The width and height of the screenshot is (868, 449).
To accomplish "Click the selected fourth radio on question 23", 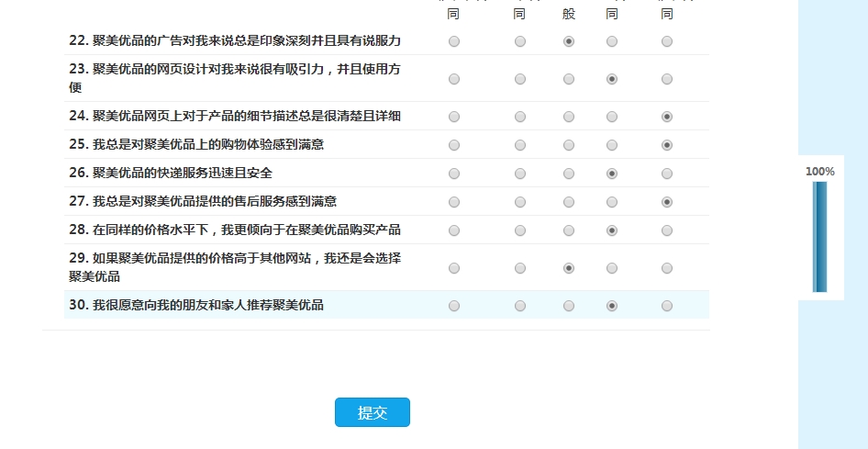I will (x=612, y=79).
